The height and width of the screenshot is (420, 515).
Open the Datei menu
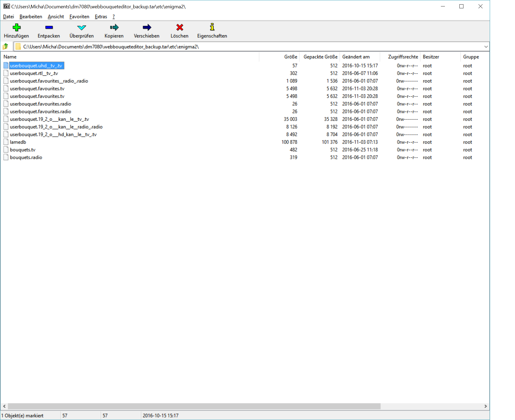tap(8, 17)
